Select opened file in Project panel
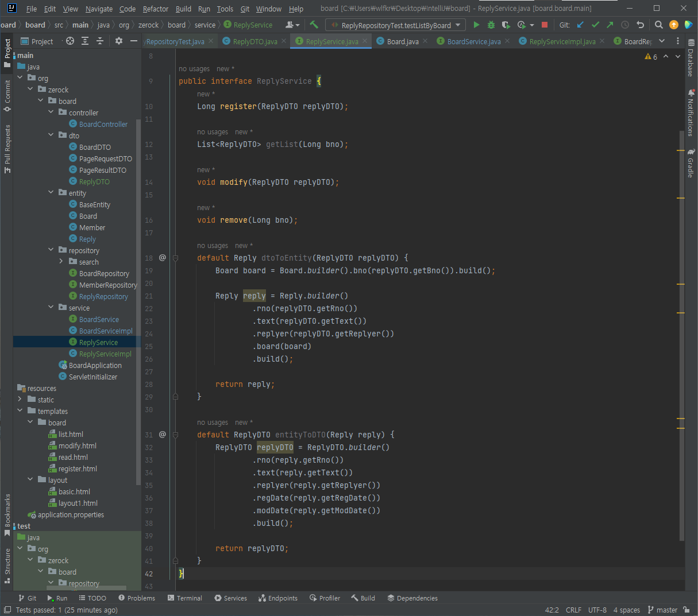This screenshot has height=616, width=698. pyautogui.click(x=70, y=41)
